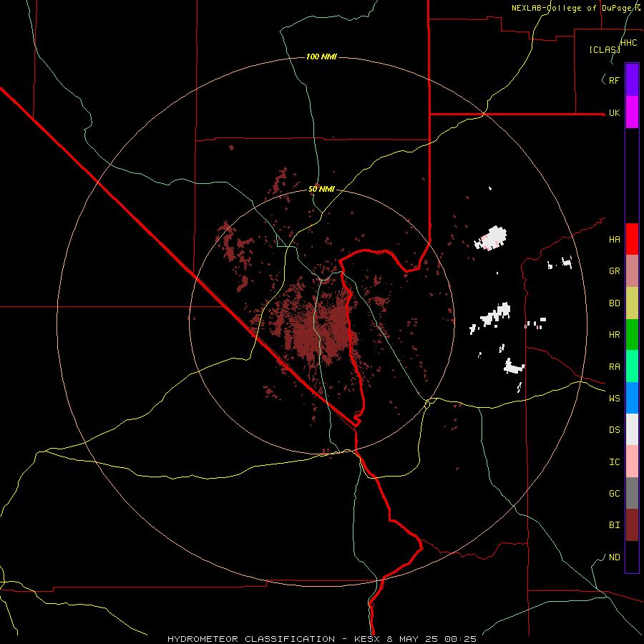The width and height of the screenshot is (644, 644).
Task: Click the WS legend label
Action: (614, 399)
